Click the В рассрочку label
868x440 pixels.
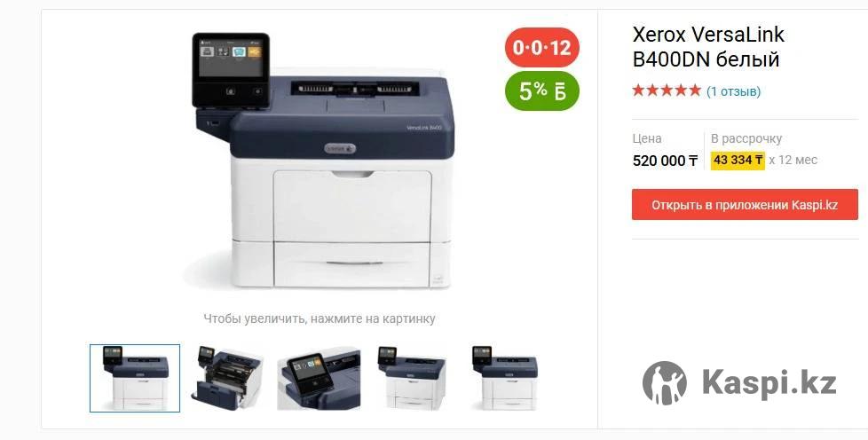click(x=746, y=138)
